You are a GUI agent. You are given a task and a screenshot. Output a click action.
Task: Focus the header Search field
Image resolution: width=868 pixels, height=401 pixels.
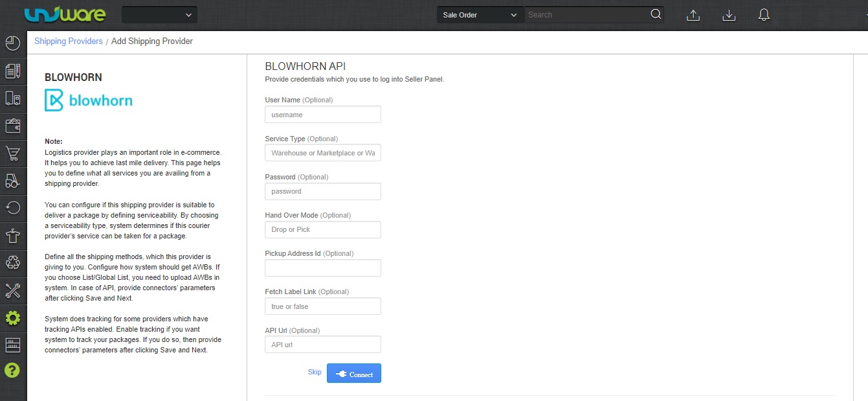(x=586, y=14)
